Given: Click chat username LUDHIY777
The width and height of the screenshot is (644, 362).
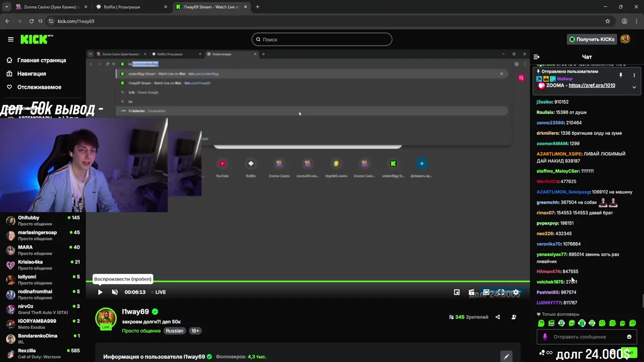Looking at the screenshot, I should [549, 303].
